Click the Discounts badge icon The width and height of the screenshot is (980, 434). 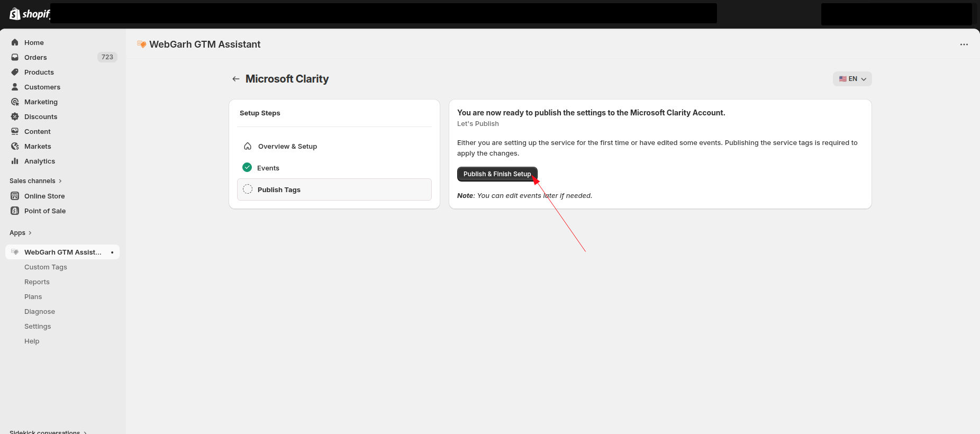coord(15,116)
